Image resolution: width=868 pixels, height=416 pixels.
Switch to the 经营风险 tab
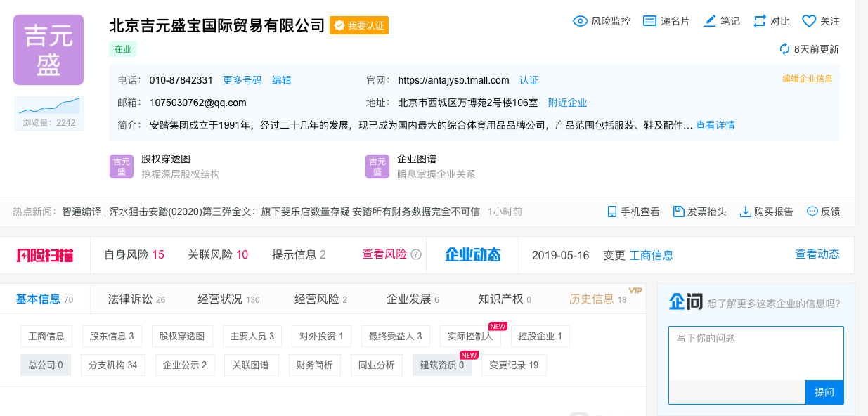[x=320, y=299]
